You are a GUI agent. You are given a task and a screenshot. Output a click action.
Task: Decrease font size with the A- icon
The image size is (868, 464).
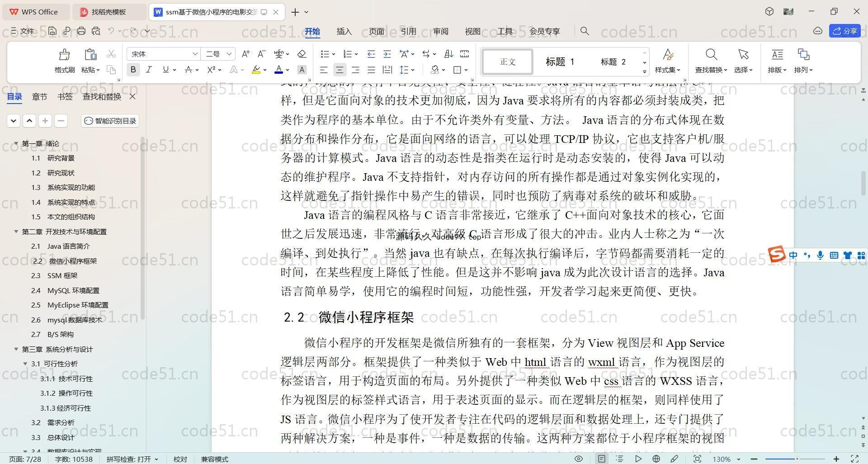pos(261,54)
